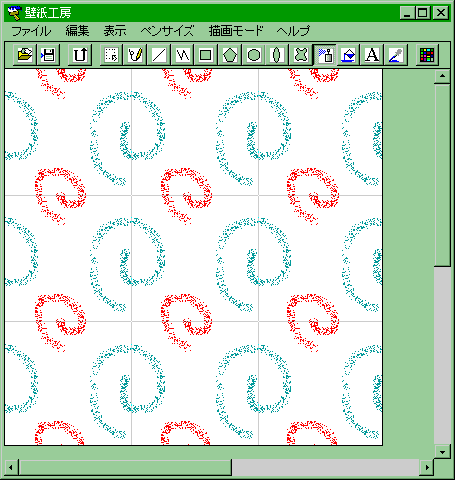
Task: Select the circle drawing tool
Action: point(254,55)
